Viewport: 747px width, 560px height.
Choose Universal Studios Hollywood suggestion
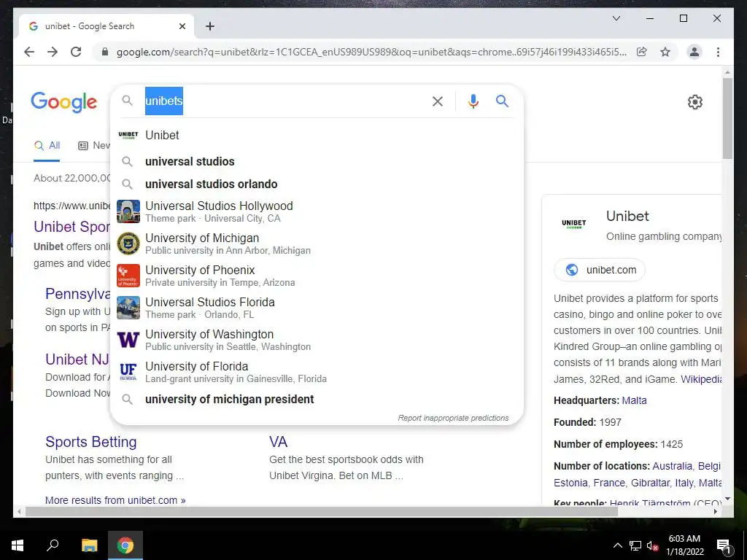[317, 211]
